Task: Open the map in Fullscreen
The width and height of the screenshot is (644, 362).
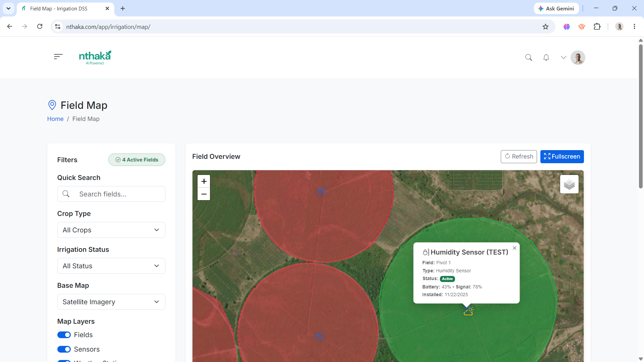Action: point(562,156)
